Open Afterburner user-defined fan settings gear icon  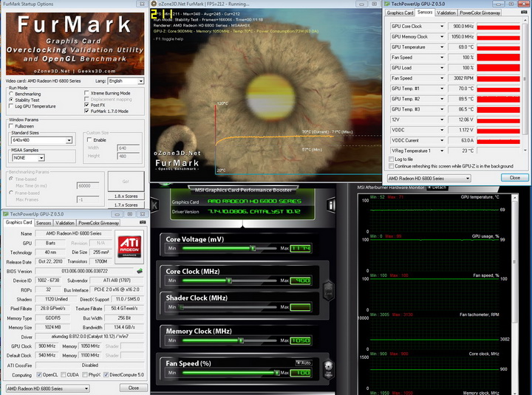point(328,368)
